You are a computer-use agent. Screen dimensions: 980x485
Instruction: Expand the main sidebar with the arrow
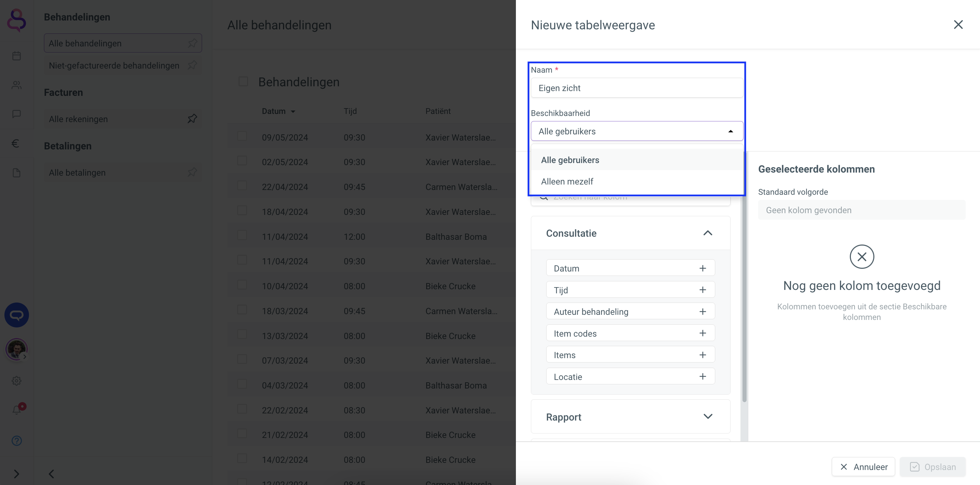coord(16,474)
